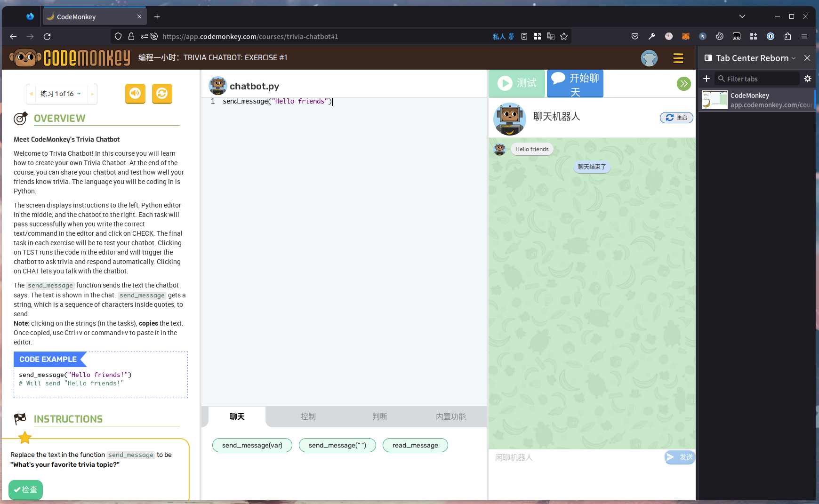Insert the read_message code snippet
819x504 pixels.
point(415,445)
